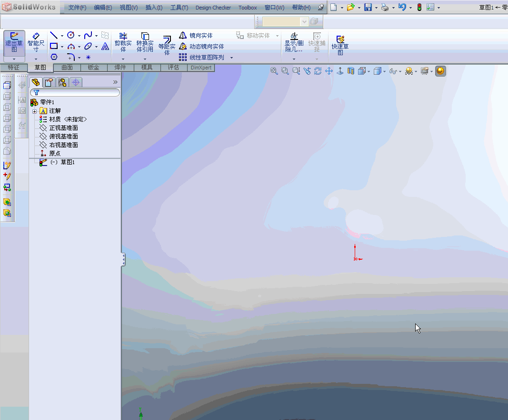508x420 pixels.
Task: Open the Rectangle tool dropdown arrow
Action: pyautogui.click(x=62, y=47)
